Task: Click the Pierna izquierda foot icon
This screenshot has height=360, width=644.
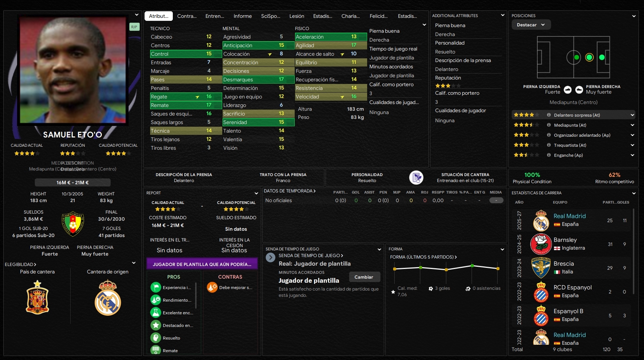Action: [x=567, y=90]
